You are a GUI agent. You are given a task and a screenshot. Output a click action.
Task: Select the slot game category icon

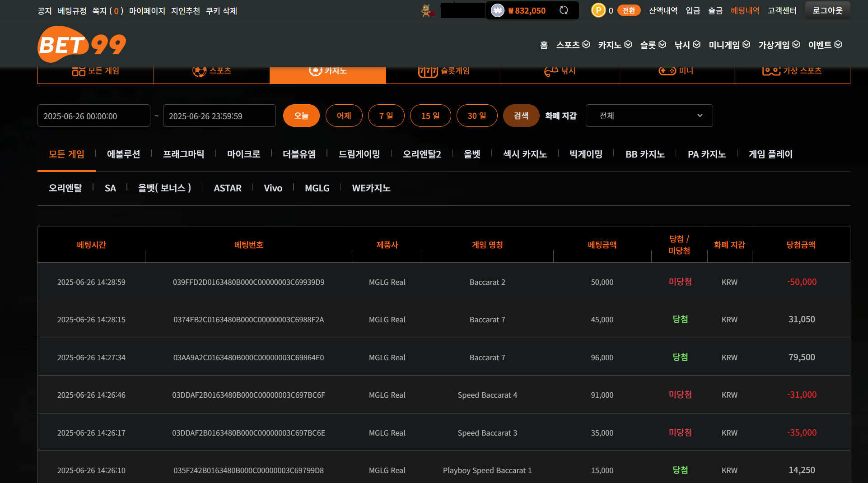tap(428, 71)
